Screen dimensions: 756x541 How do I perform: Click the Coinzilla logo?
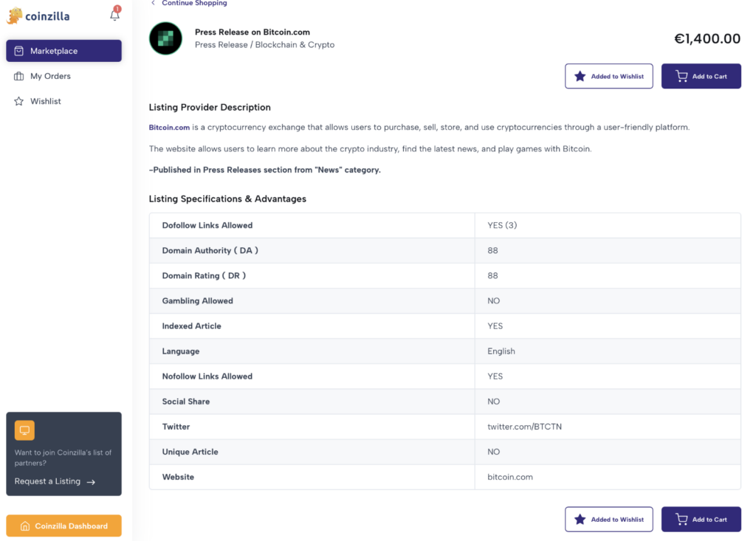(x=38, y=16)
